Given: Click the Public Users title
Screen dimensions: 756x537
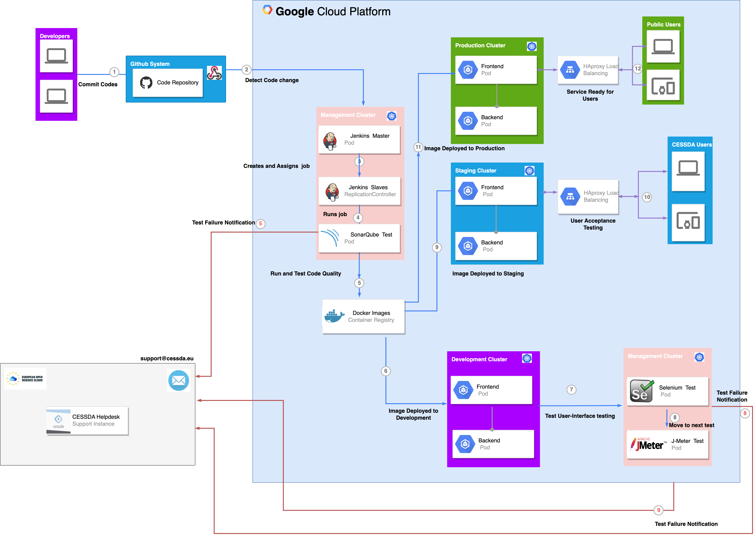Looking at the screenshot, I should click(663, 25).
